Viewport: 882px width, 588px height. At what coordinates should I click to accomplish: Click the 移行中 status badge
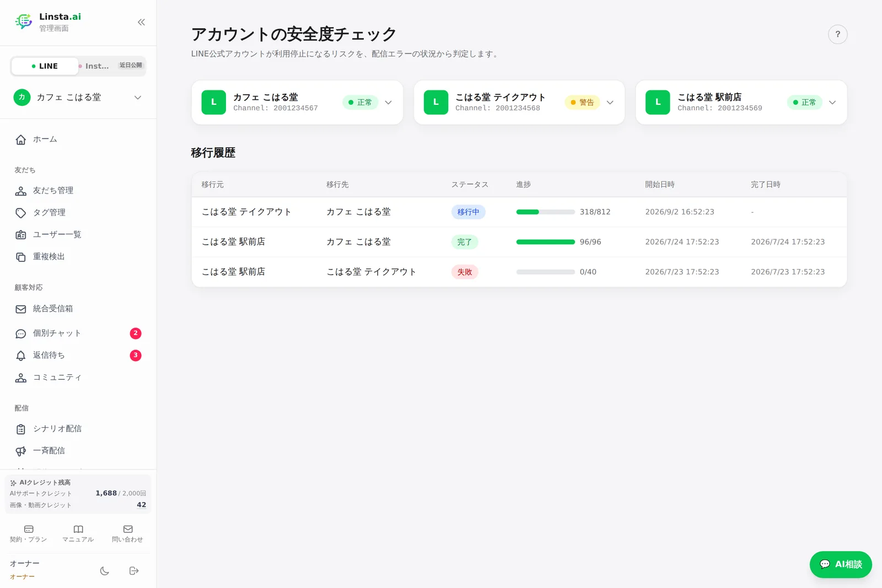pyautogui.click(x=468, y=212)
